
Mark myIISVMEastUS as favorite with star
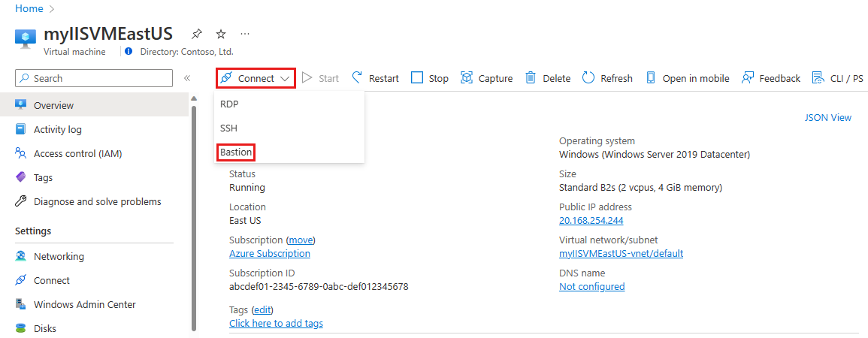pyautogui.click(x=221, y=35)
